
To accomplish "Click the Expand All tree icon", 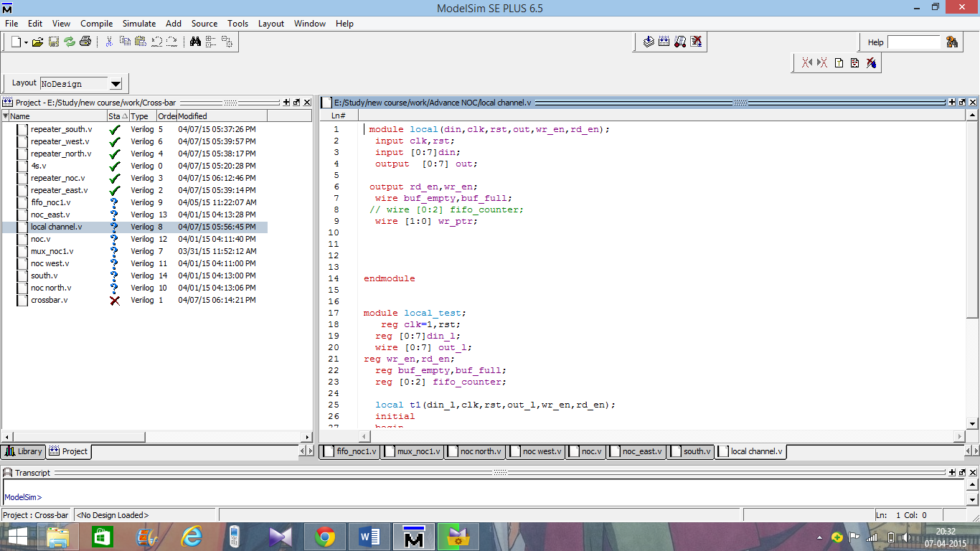I will (227, 42).
